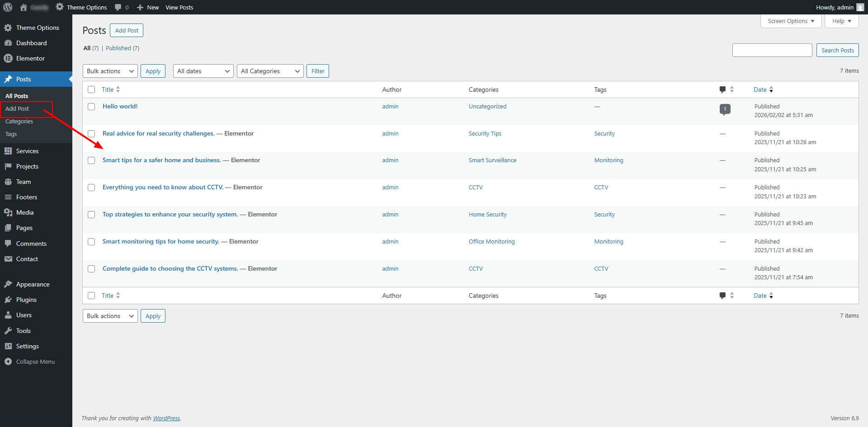Check the box for Everything you need to know about CCTV

click(x=91, y=188)
